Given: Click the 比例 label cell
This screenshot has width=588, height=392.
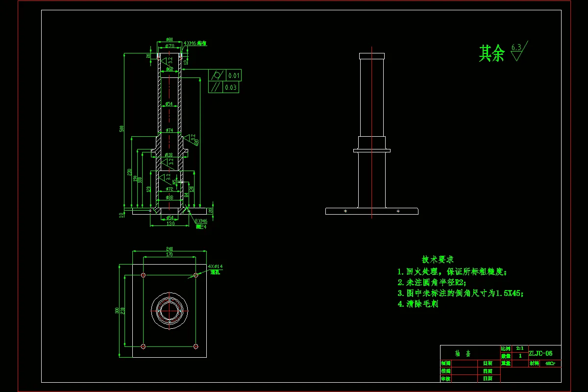Looking at the screenshot, I should click(506, 348).
